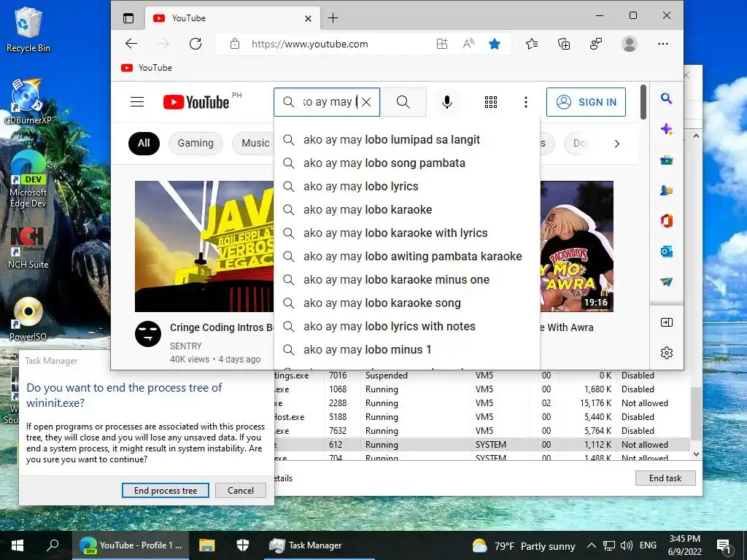The width and height of the screenshot is (747, 560).
Task: Select Task Manager row with PID 7016
Action: [481, 376]
